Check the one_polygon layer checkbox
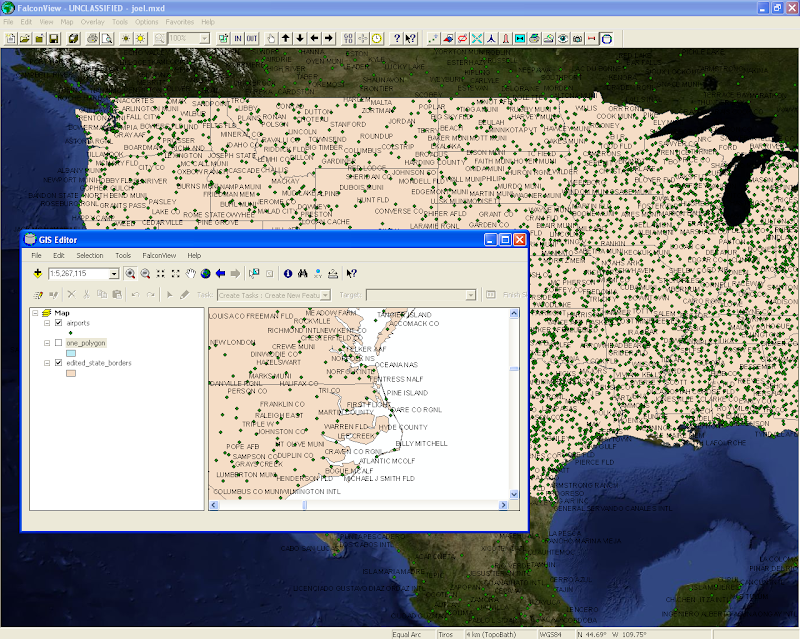The image size is (800, 639). (x=58, y=343)
